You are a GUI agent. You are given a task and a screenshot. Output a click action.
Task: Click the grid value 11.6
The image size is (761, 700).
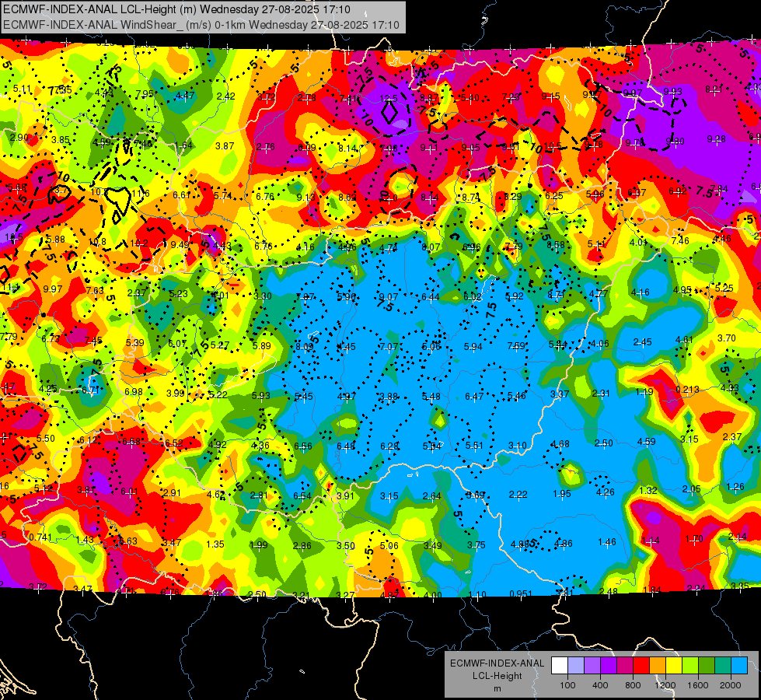tap(140, 194)
